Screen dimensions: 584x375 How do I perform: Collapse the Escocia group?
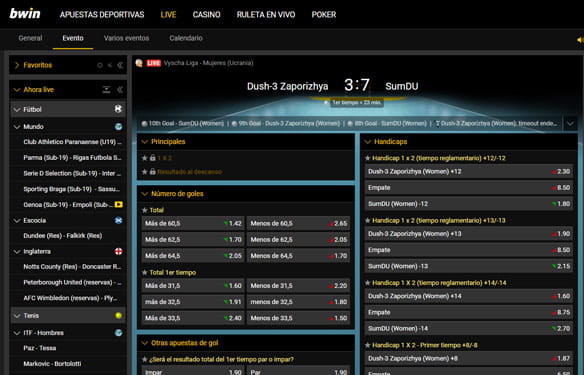16,220
